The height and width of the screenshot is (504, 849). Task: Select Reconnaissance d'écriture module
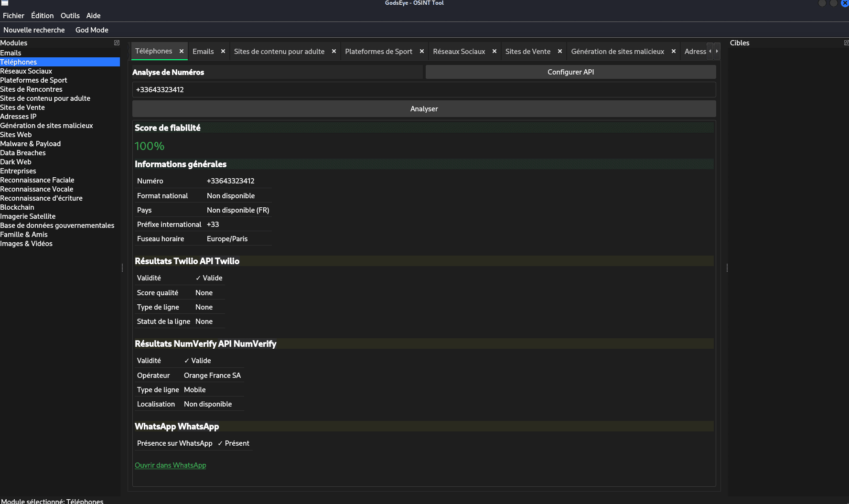(x=60, y=198)
